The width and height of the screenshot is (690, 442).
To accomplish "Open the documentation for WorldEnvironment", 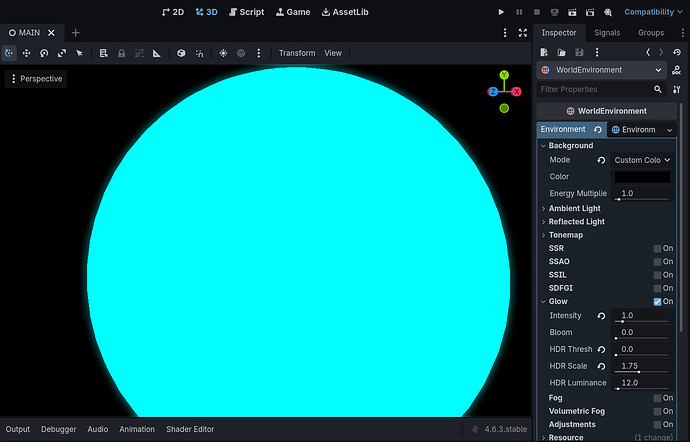I will pos(676,70).
